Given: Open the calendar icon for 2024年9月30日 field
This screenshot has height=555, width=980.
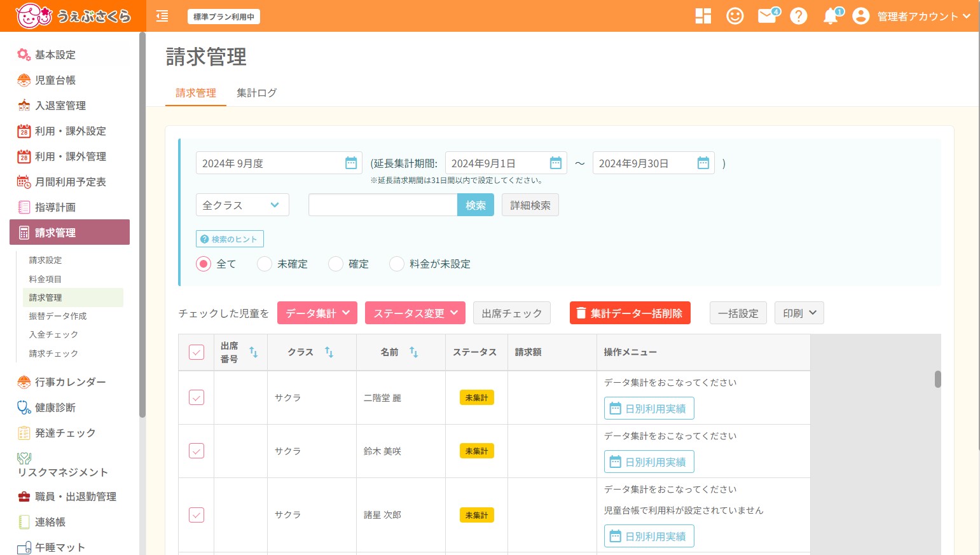Looking at the screenshot, I should point(703,163).
